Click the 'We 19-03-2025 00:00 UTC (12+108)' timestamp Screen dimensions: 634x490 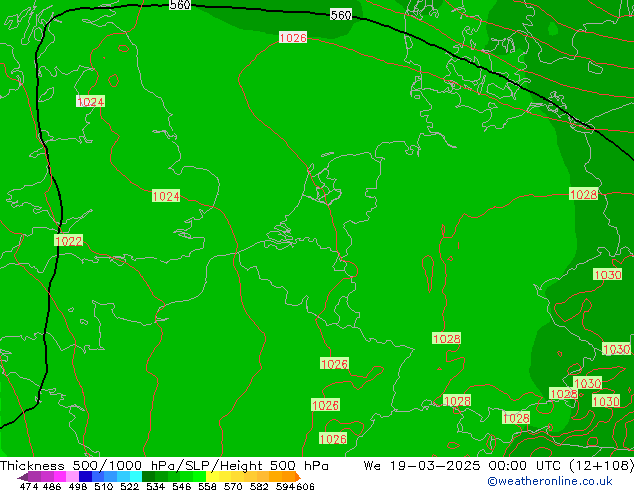click(499, 466)
